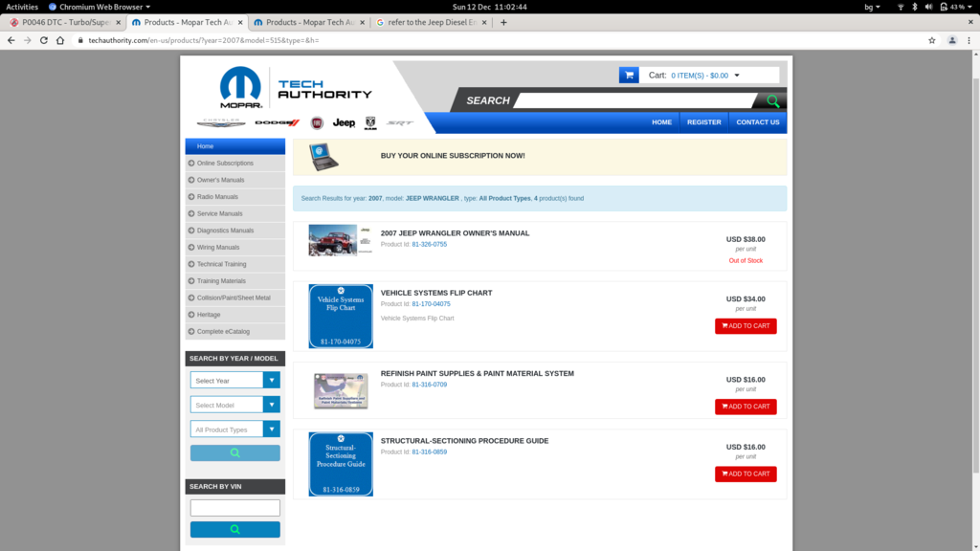The height and width of the screenshot is (551, 980).
Task: Click the Fiat logo in the brand strip
Action: pyautogui.click(x=318, y=122)
